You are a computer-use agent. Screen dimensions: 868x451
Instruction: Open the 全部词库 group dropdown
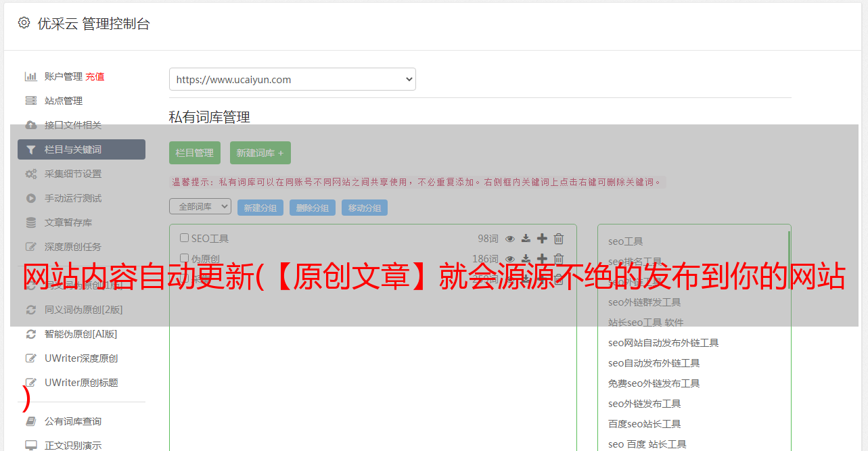tap(200, 206)
